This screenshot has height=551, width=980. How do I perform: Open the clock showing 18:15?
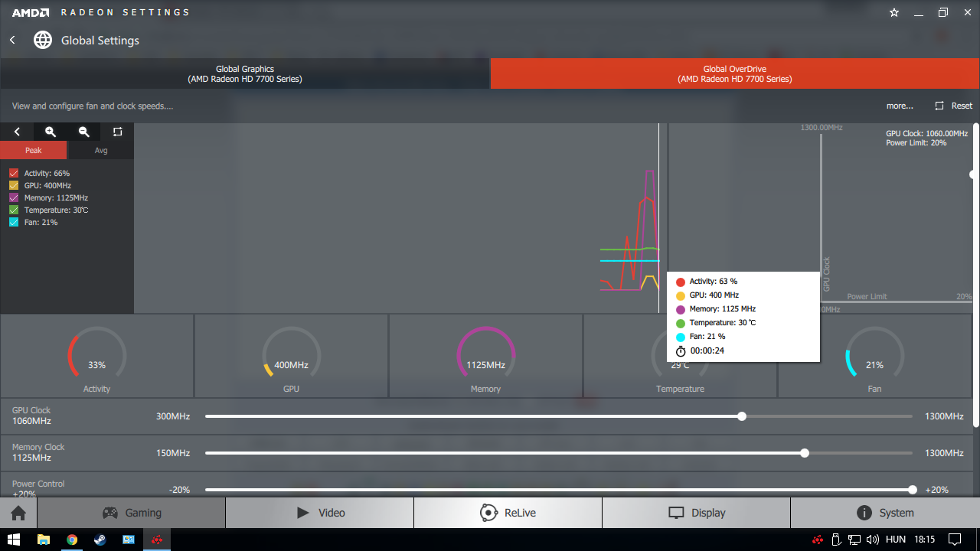(925, 540)
